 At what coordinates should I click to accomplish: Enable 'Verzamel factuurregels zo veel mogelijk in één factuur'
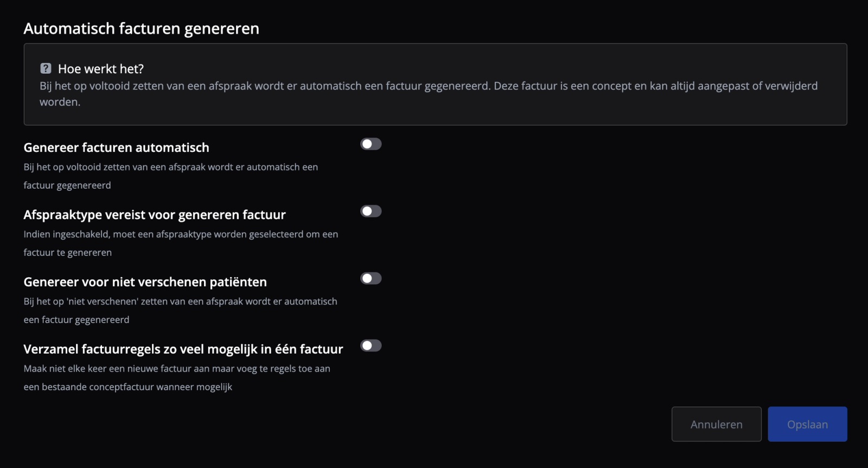[371, 345]
